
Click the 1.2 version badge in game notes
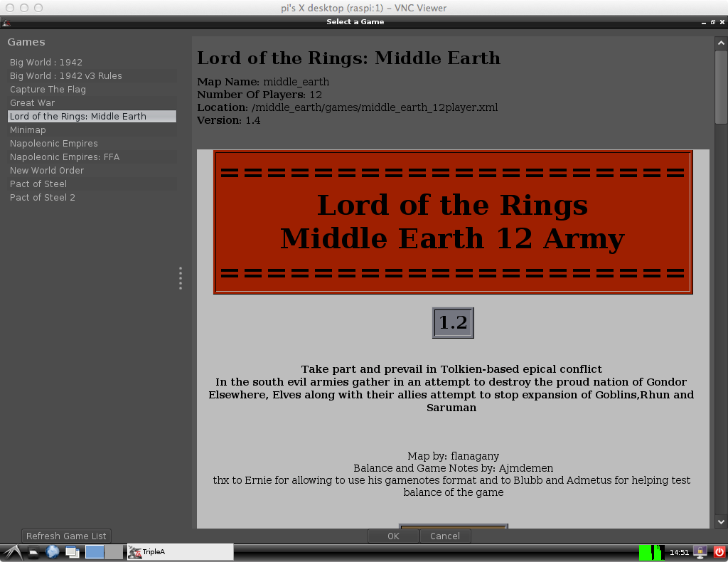[453, 323]
